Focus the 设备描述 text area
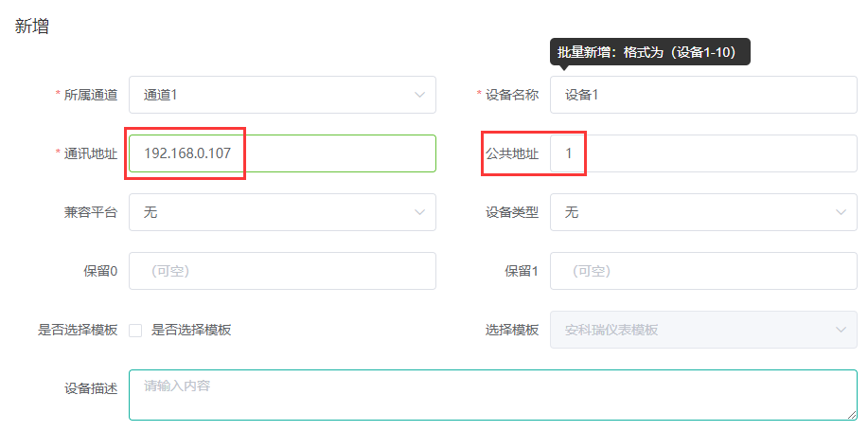Image resolution: width=868 pixels, height=431 pixels. coord(493,395)
